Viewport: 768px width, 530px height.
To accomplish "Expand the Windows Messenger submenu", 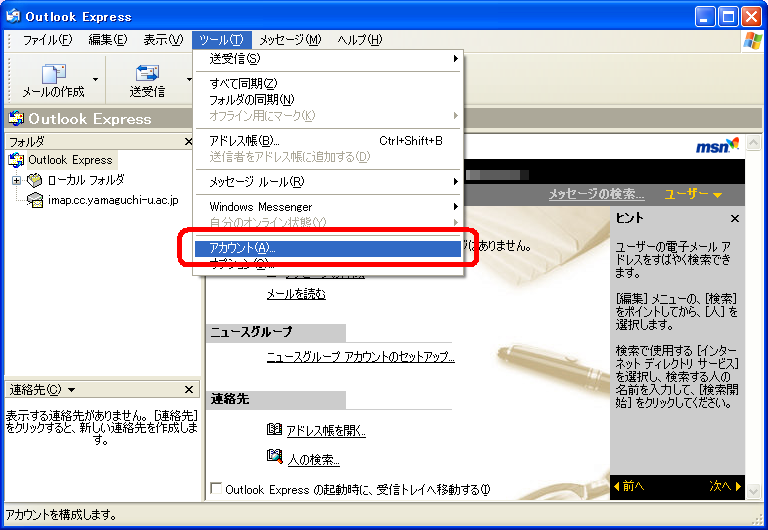I will tap(327, 207).
